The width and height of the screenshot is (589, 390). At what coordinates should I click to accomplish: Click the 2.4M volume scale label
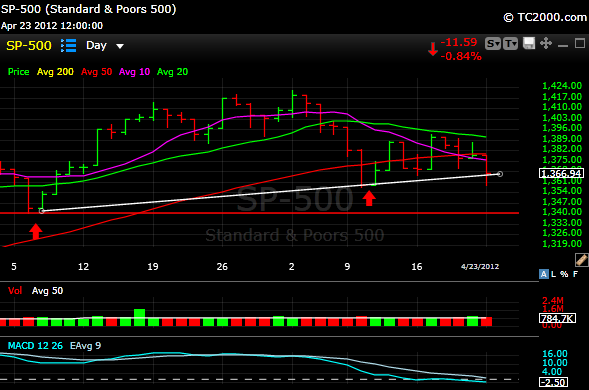[553, 301]
